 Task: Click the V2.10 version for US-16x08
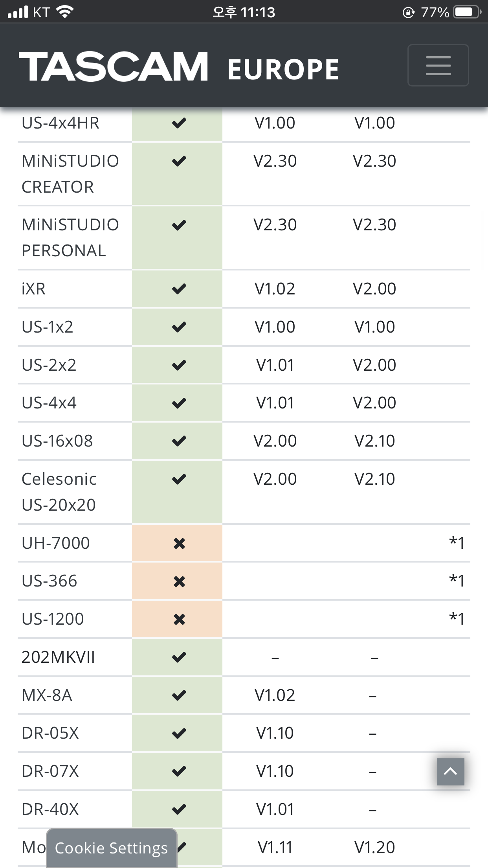pos(374,441)
